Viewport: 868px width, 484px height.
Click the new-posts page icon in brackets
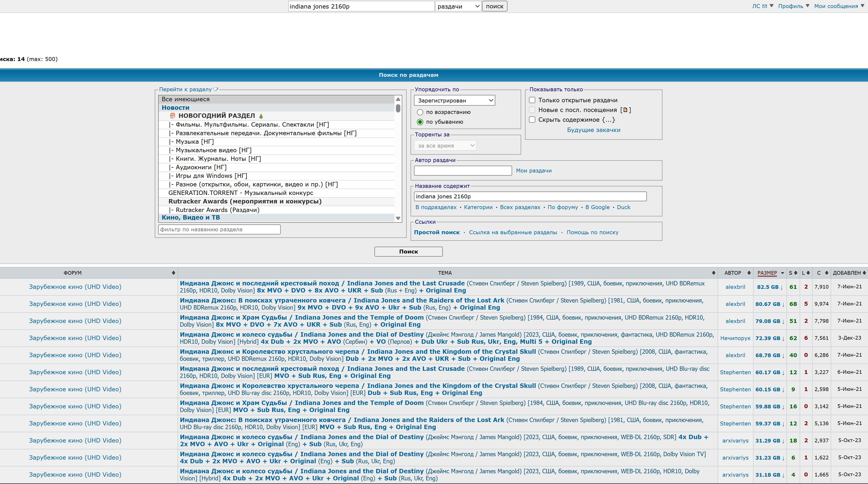tap(625, 110)
